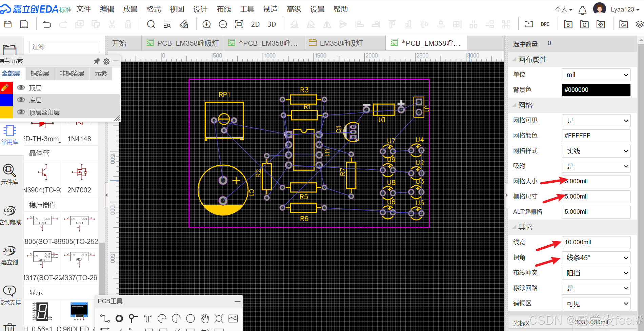Open the Route (布线) menu
Image resolution: width=644 pixels, height=331 pixels.
click(x=224, y=9)
